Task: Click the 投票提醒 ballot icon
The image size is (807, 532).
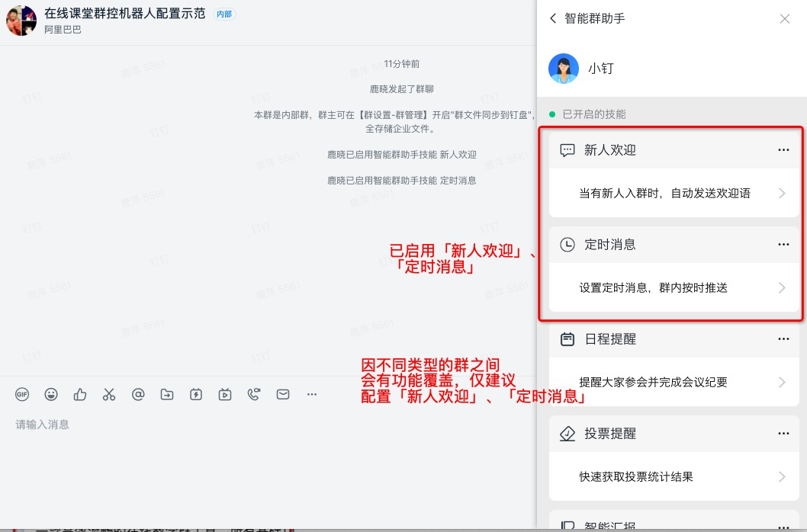Action: [x=567, y=434]
